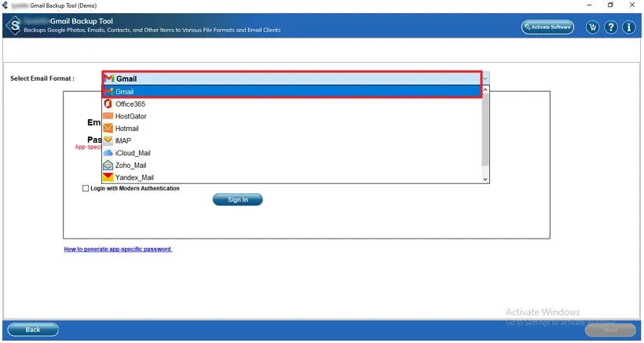Click the Yandex red envelope icon
Viewport: 644px width, 343px height.
click(108, 177)
